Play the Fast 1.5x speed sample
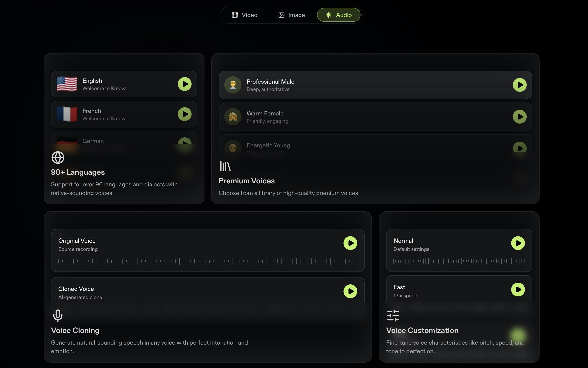Screen dimensions: 588x368 click(x=518, y=289)
